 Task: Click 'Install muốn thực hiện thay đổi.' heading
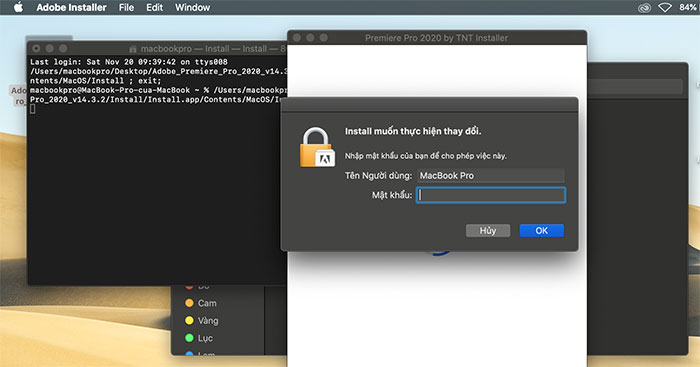(x=413, y=131)
